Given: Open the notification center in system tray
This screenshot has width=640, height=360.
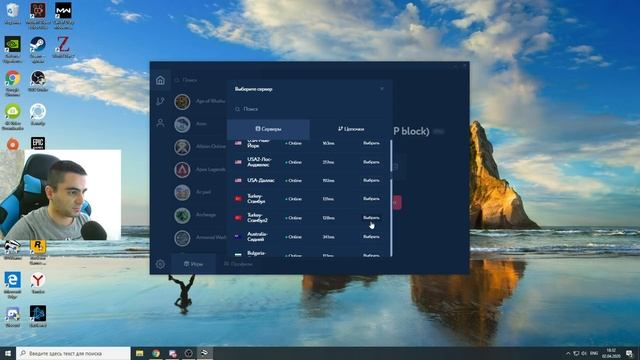Looking at the screenshot, I should pyautogui.click(x=629, y=353).
